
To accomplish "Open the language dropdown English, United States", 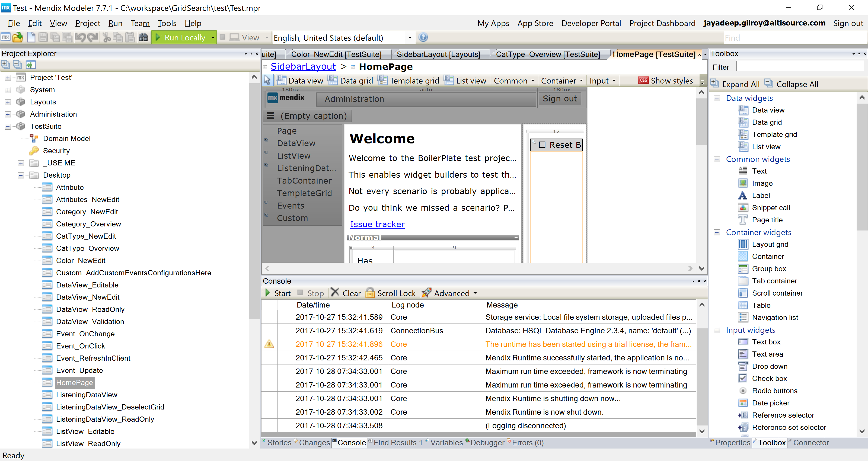I will [410, 38].
